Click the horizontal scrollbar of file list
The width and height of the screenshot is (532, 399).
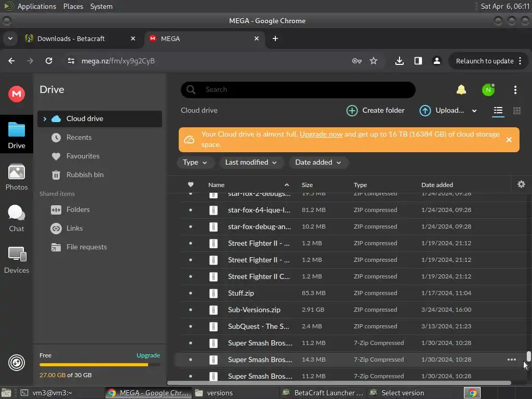[339, 383]
